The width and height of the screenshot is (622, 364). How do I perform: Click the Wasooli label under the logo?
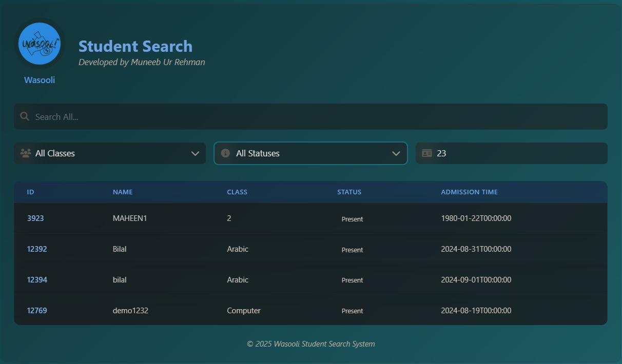click(40, 80)
